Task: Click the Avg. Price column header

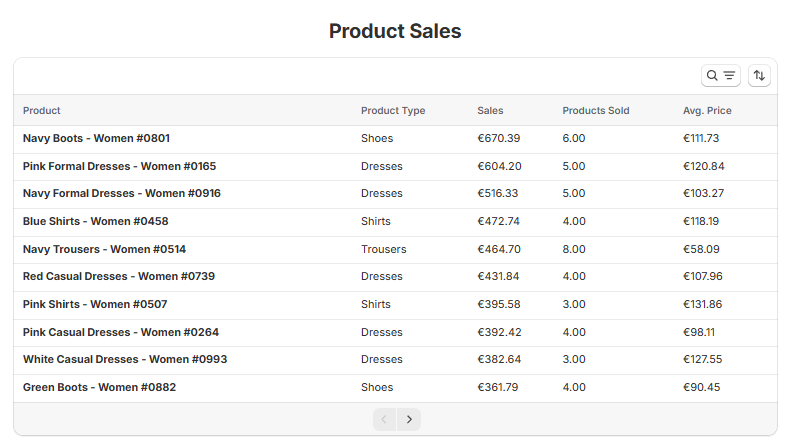Action: [x=707, y=110]
